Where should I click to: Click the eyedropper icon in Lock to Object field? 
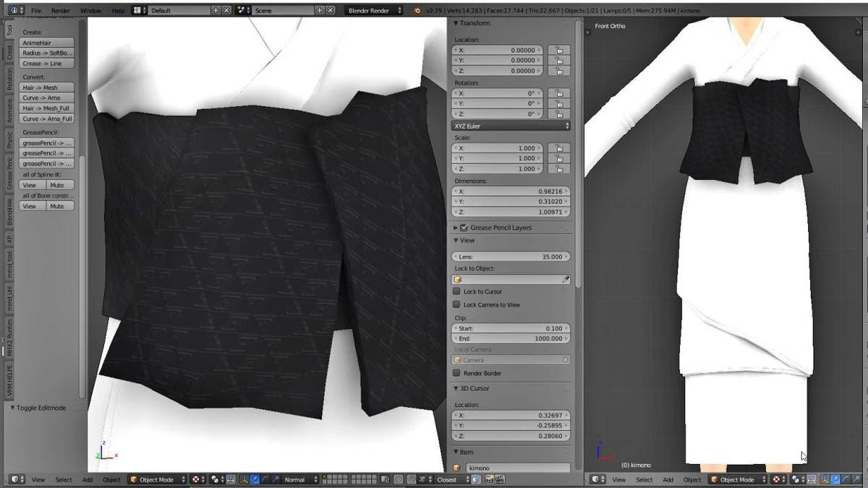(x=566, y=279)
